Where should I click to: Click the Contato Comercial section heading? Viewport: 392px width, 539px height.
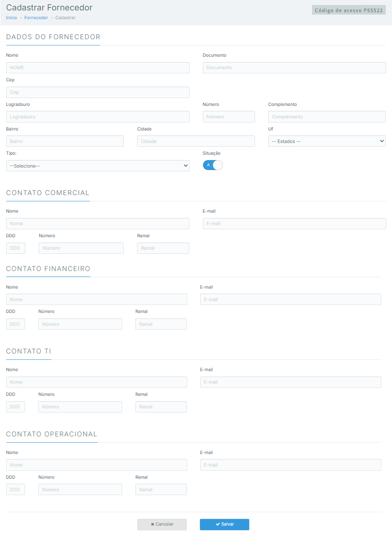tap(48, 193)
